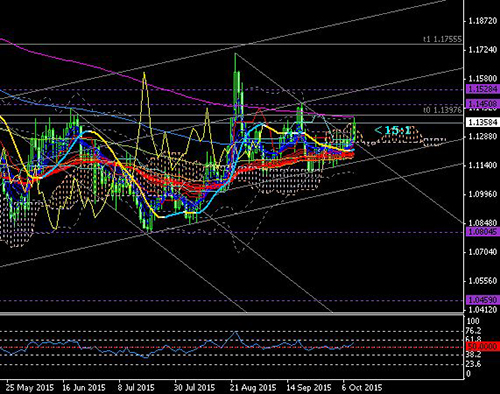Select the purple 1.08045 price level label
Image resolution: width=500 pixels, height=394 pixels.
(483, 232)
